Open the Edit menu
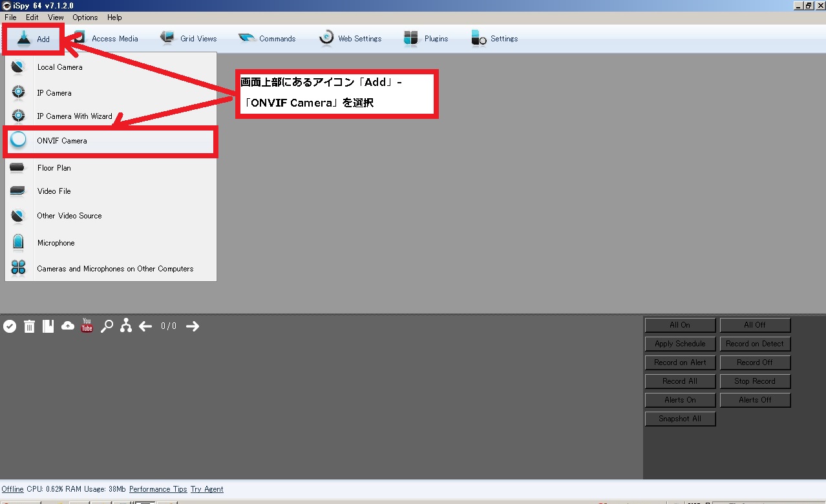This screenshot has height=504, width=826. (32, 17)
